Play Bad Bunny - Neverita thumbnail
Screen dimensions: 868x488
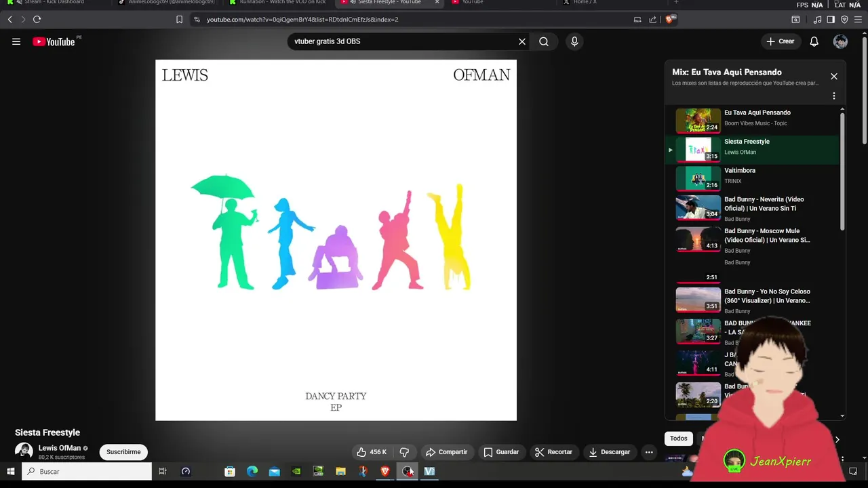tap(698, 207)
